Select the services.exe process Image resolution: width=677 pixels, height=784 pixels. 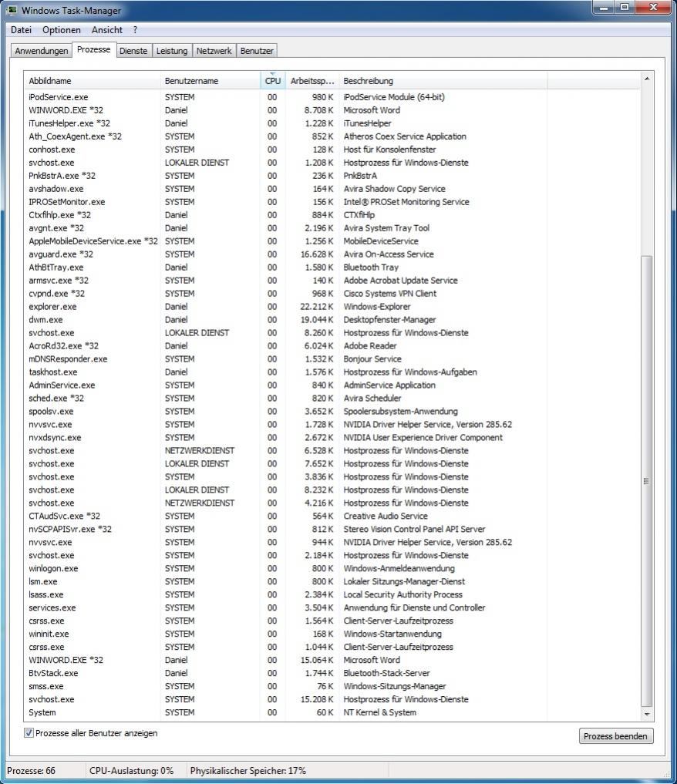332,607
